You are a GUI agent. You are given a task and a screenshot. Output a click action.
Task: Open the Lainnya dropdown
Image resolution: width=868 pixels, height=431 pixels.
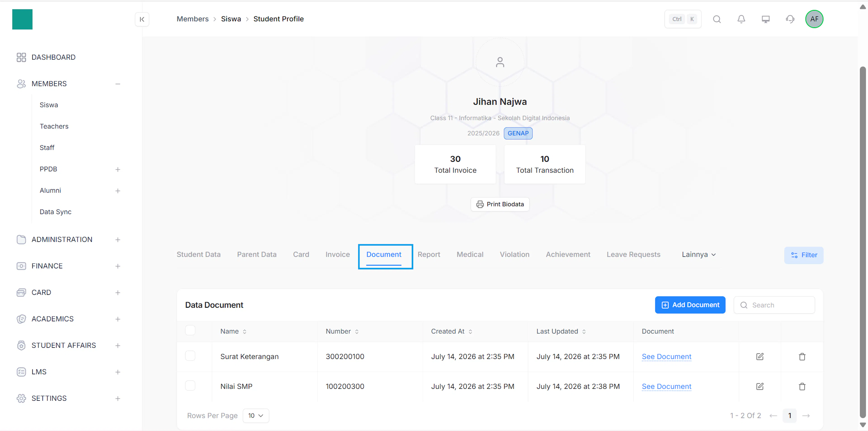coord(698,255)
